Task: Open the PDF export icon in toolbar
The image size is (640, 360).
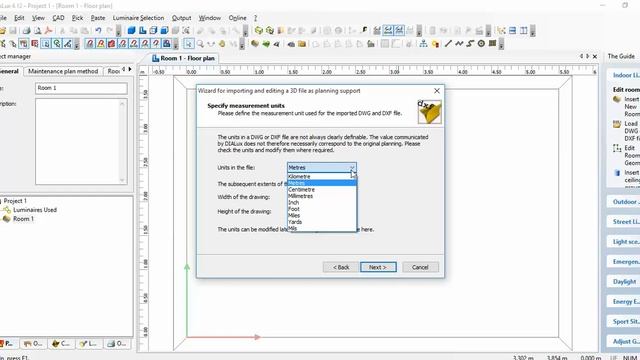Action: point(48,31)
